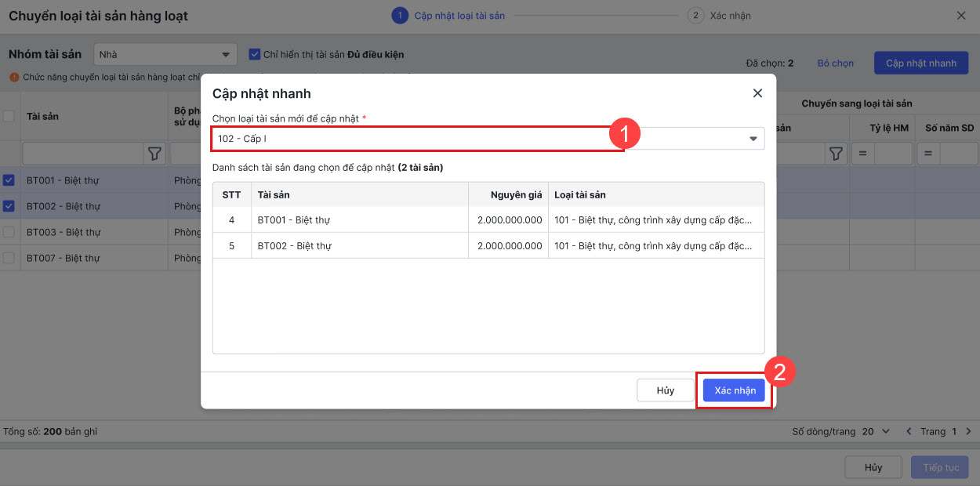The image size is (980, 486).
Task: Expand the Nhóm tài sản dropdown
Action: tap(226, 55)
